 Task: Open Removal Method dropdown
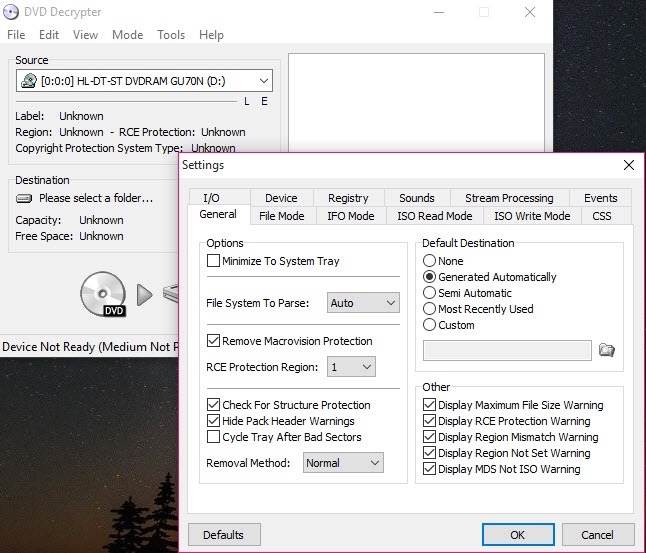point(343,463)
